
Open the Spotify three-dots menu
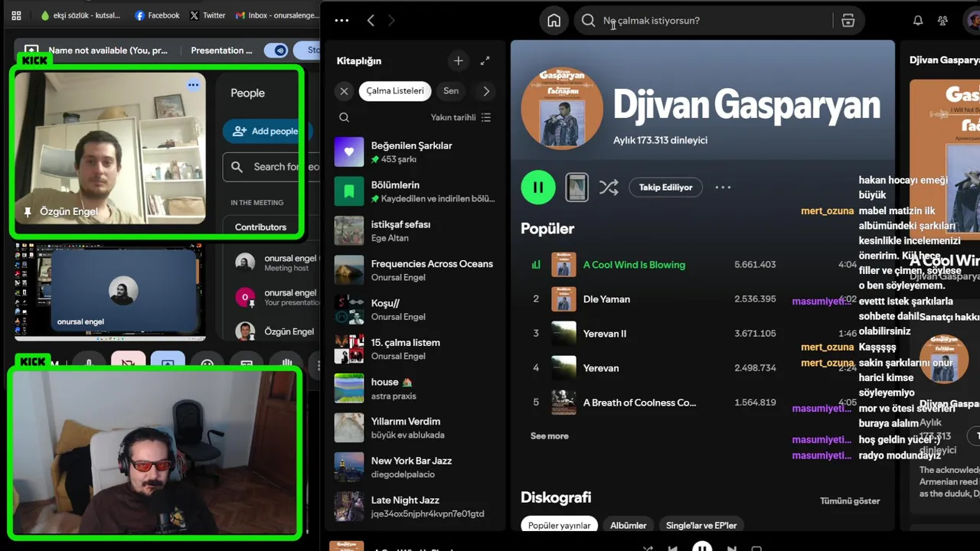click(341, 21)
